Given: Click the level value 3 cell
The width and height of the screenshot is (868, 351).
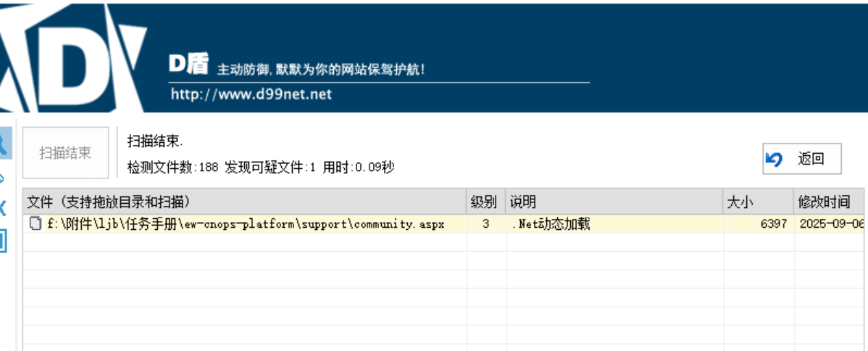Looking at the screenshot, I should (x=485, y=224).
